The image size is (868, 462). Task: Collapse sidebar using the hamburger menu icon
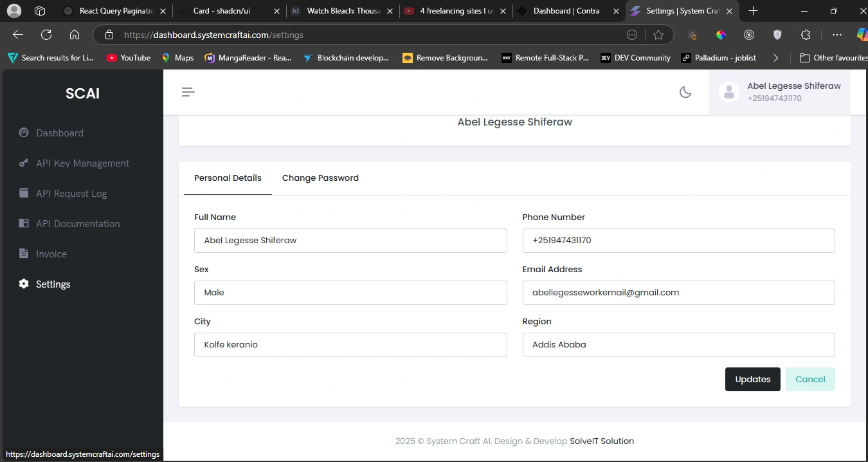[188, 92]
